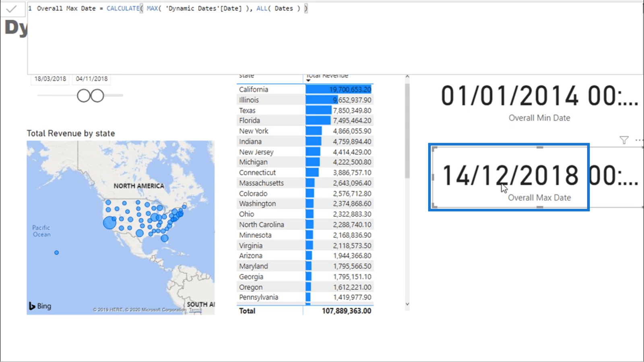This screenshot has height=362, width=644.
Task: Click Ohio revenue value 2,322,883.30
Action: tap(352, 214)
